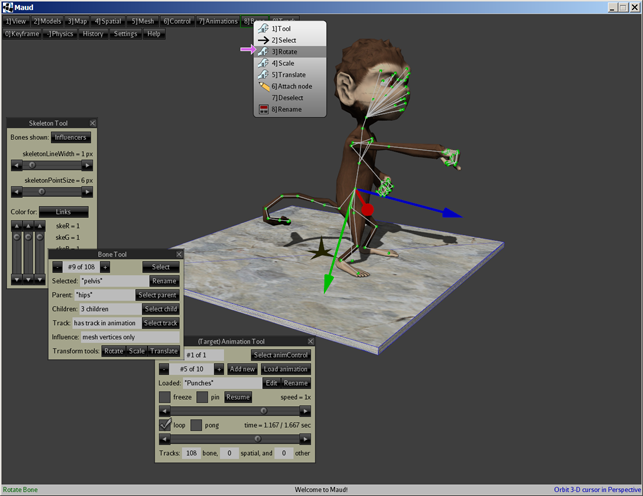Close the Bone Tool panel
This screenshot has height=496, width=643.
point(179,254)
